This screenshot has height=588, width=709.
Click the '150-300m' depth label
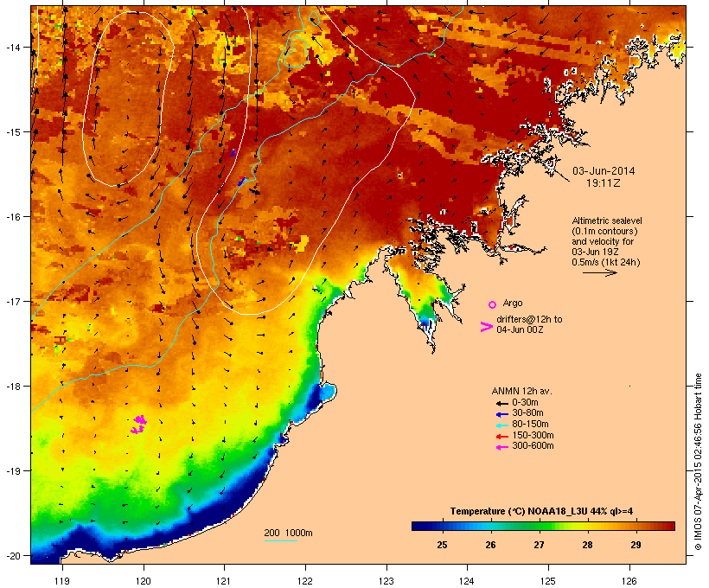click(x=533, y=435)
